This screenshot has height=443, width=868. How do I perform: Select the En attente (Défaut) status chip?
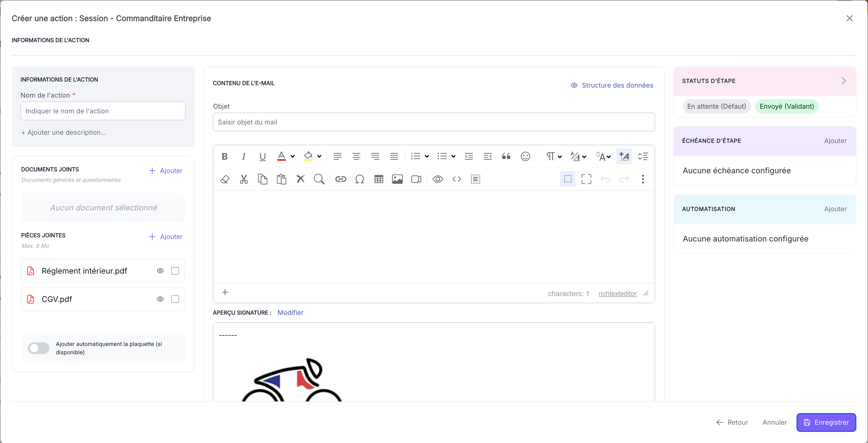pos(717,106)
